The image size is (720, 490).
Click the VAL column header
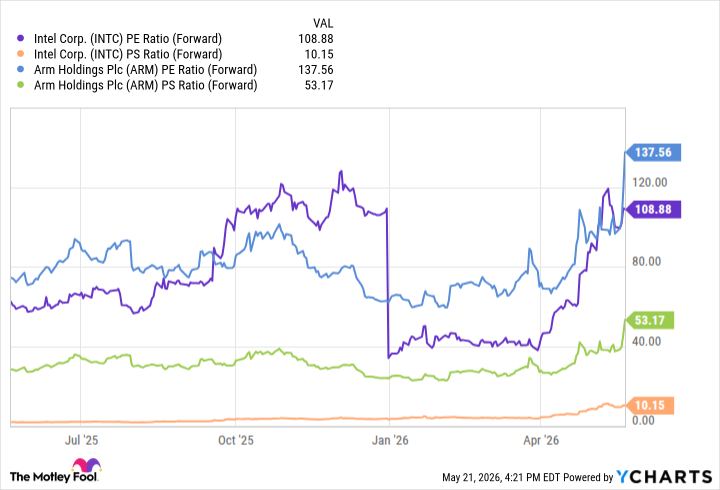tap(323, 23)
